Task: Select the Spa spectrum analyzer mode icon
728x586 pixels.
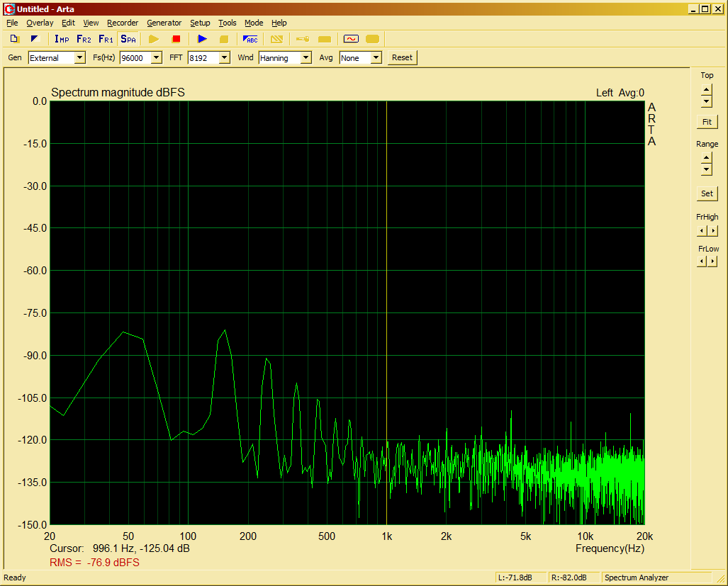Action: (x=128, y=39)
